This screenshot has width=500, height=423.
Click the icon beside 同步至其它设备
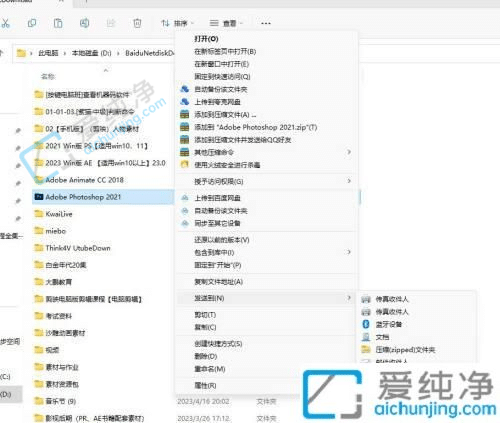pos(185,223)
